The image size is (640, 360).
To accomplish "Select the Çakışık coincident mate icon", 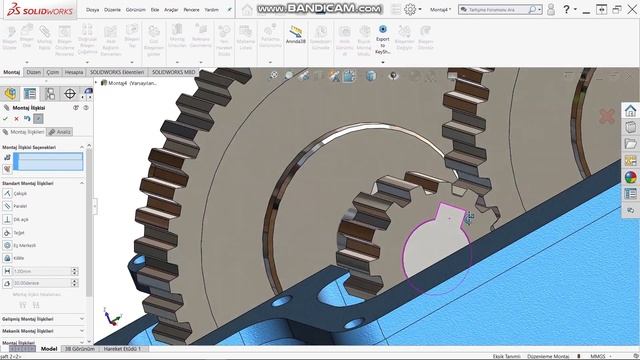I will click(7, 193).
